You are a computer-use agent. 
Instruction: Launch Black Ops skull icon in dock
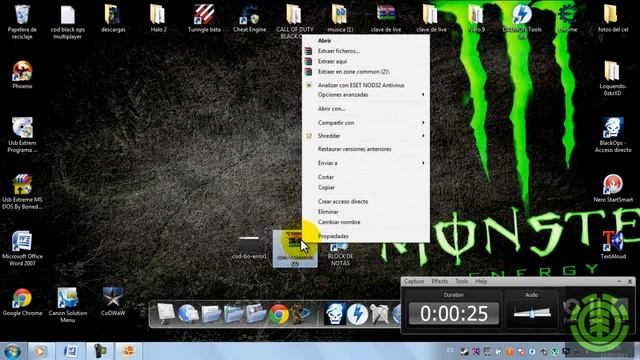point(335,314)
